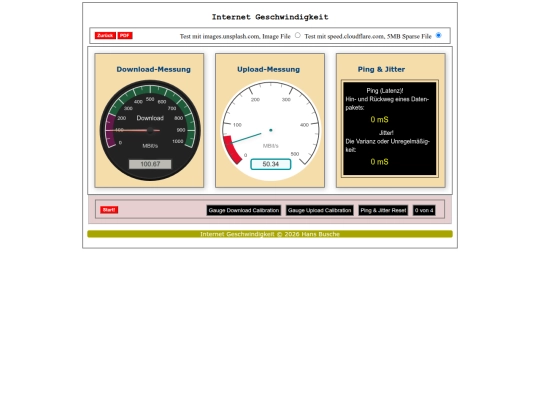The height and width of the screenshot is (405, 540).
Task: Select the images.unsplash.com Image File test option
Action: click(x=298, y=35)
